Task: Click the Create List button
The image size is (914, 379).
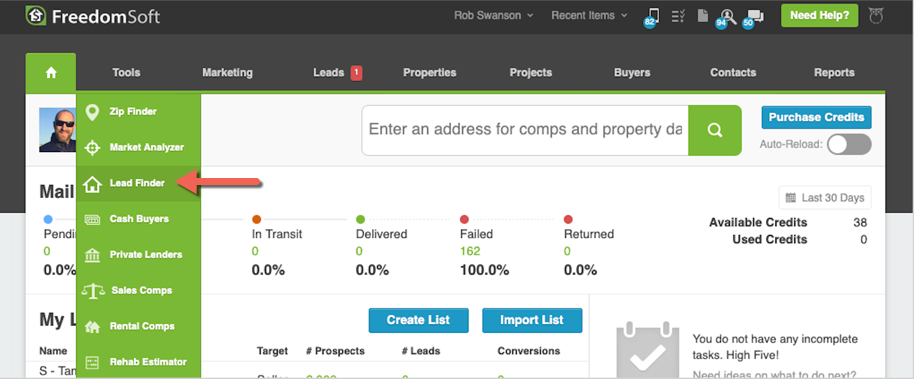Action: (419, 320)
